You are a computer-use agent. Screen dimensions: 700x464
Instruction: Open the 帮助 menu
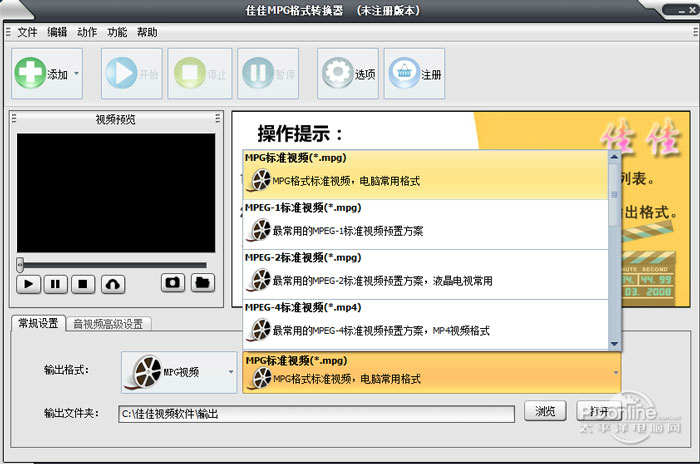click(x=147, y=32)
